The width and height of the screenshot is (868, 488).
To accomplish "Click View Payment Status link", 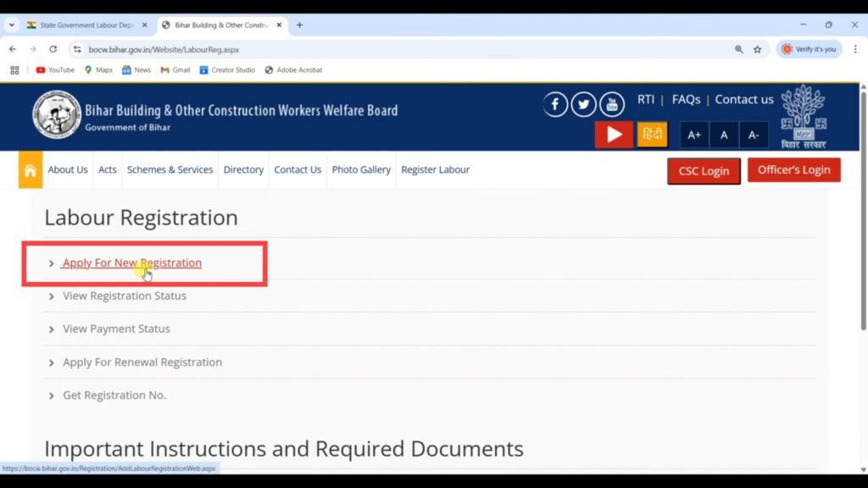I will tap(116, 329).
